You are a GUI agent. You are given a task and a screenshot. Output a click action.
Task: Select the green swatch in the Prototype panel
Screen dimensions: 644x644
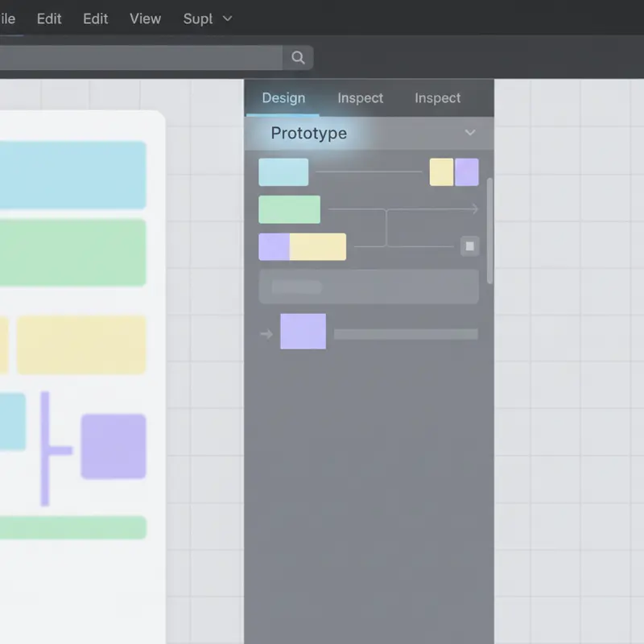click(289, 209)
